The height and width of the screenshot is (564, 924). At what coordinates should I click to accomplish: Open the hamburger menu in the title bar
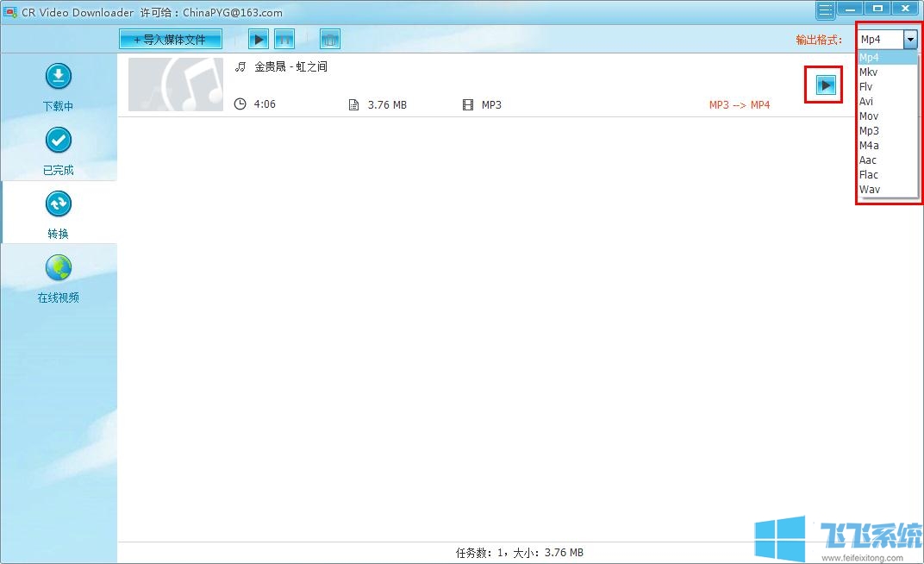[x=824, y=9]
